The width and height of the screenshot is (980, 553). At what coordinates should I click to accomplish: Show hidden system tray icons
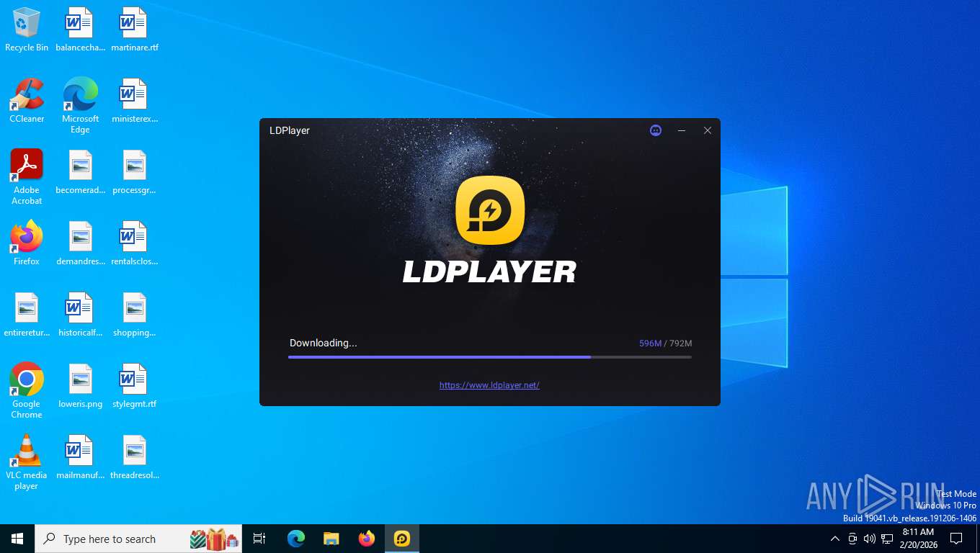point(835,539)
